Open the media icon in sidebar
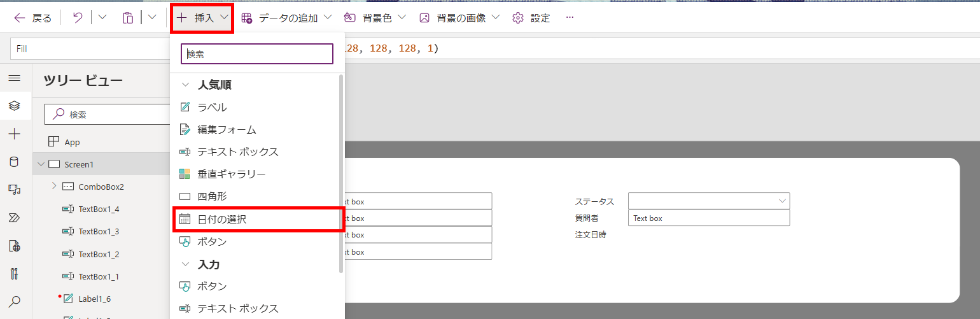This screenshot has height=319, width=980. coord(15,190)
